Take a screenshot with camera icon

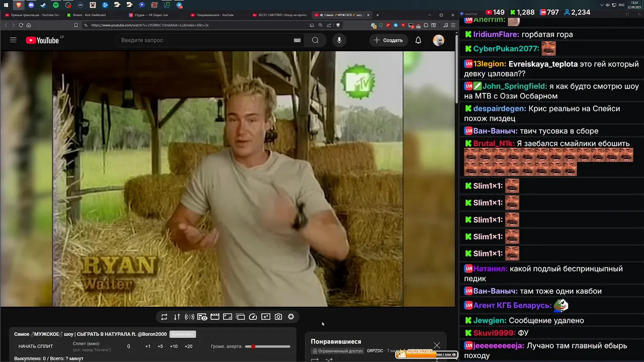pyautogui.click(x=278, y=317)
